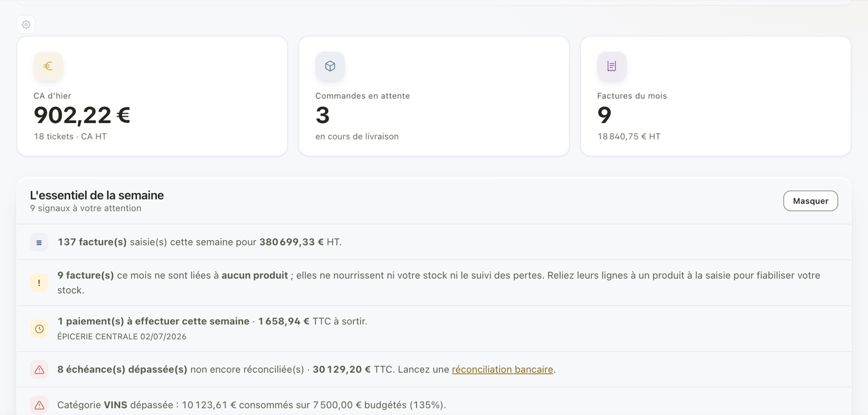The height and width of the screenshot is (415, 868).
Task: Click the package icon on Commandes en attente card
Action: coord(330,66)
